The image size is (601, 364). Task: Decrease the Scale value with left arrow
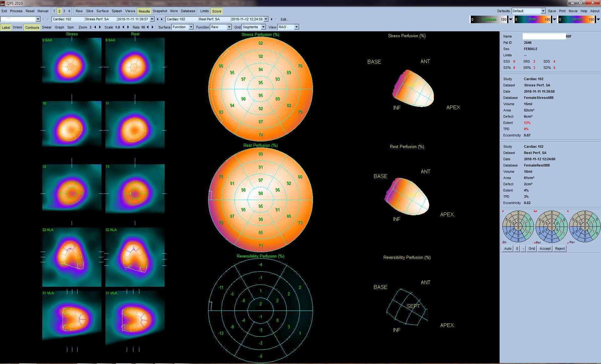(123, 27)
